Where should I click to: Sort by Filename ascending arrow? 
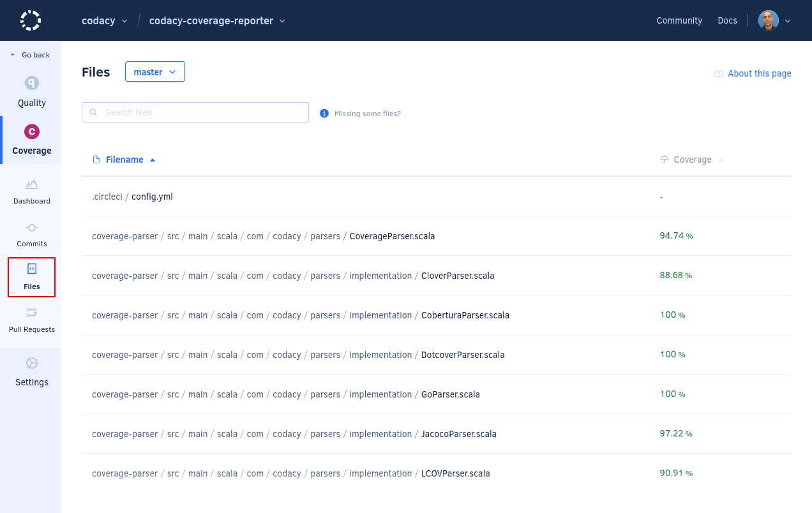click(x=153, y=160)
